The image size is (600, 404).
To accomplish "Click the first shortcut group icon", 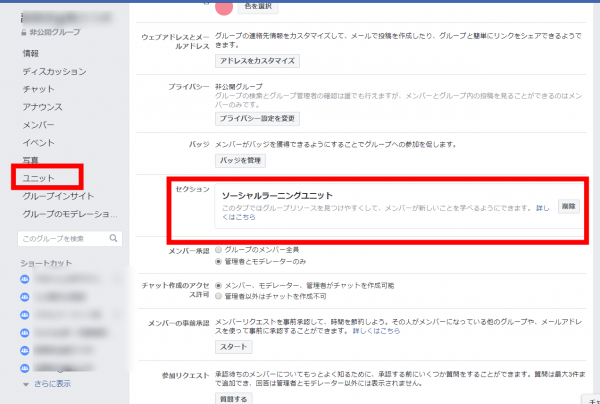I will click(24, 279).
